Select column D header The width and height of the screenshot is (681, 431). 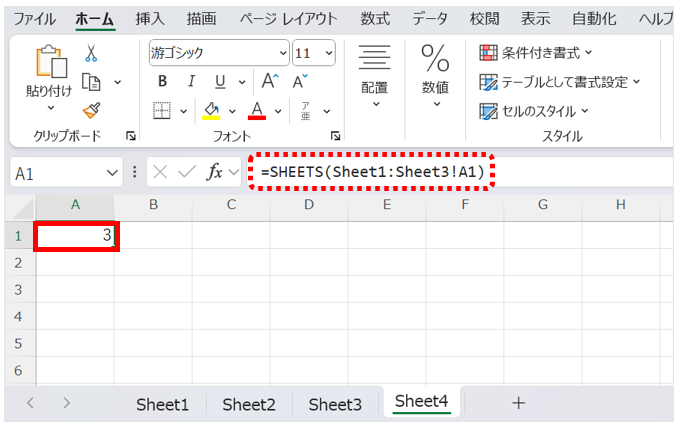coord(309,205)
